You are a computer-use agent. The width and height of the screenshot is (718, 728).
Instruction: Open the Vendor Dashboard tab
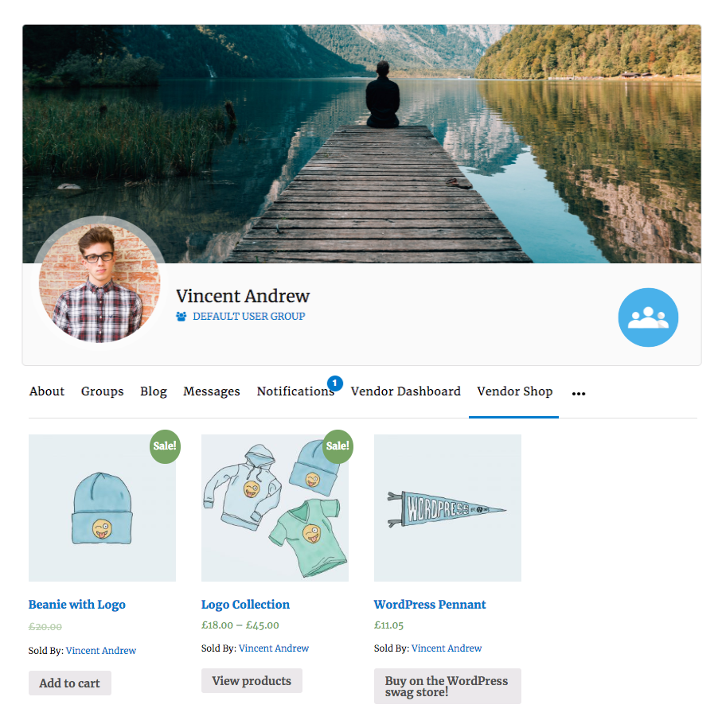pos(406,391)
